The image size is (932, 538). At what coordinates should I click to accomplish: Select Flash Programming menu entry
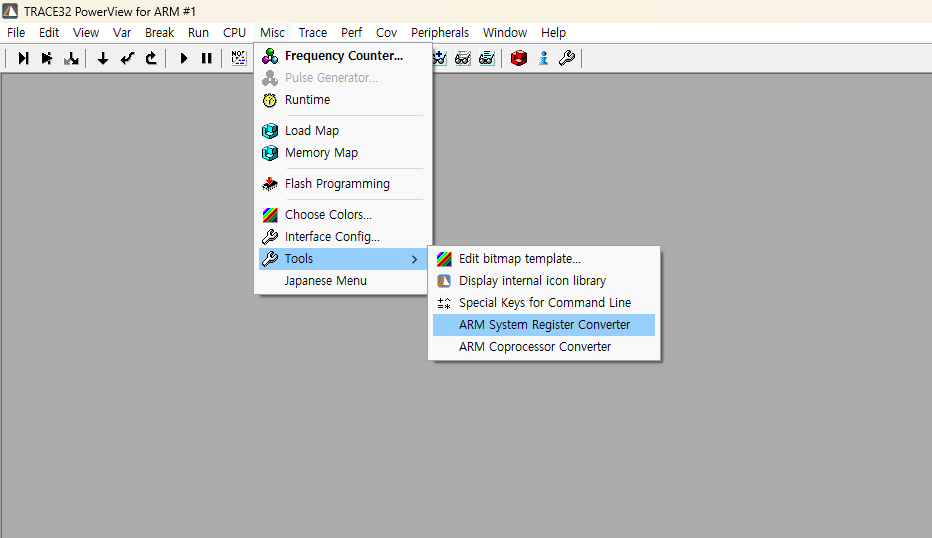[337, 184]
